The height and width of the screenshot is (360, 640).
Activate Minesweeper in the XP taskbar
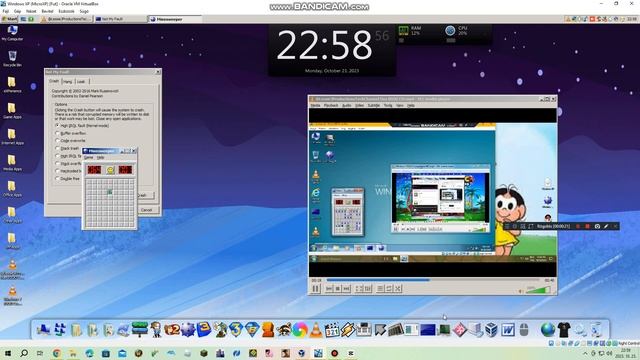[x=174, y=19]
